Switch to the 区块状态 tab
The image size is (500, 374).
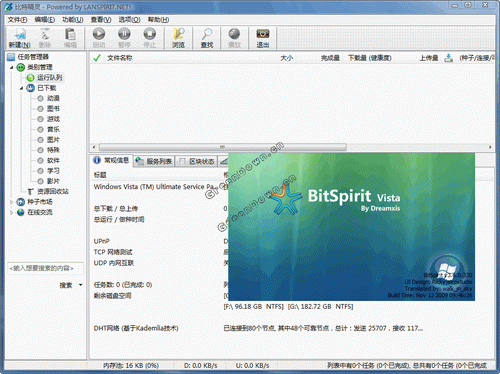196,161
